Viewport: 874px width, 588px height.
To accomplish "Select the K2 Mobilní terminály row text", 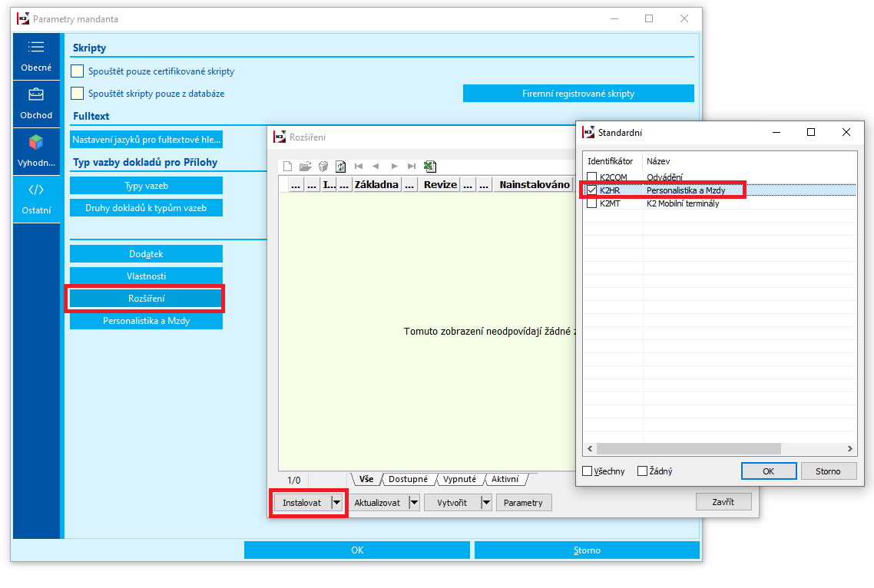I will (683, 203).
